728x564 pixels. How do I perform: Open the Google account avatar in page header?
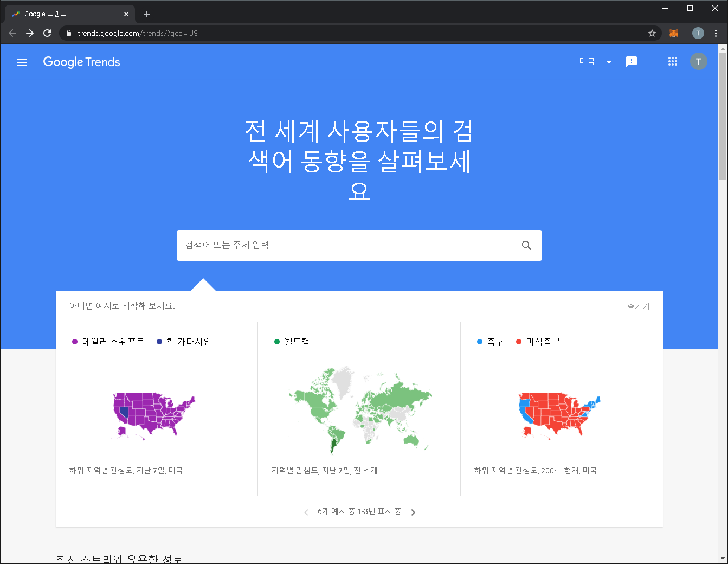point(699,62)
